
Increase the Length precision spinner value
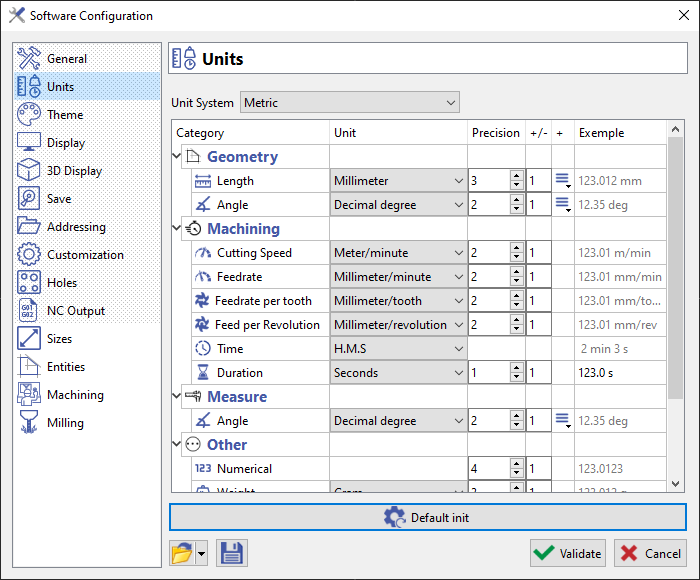(x=516, y=176)
